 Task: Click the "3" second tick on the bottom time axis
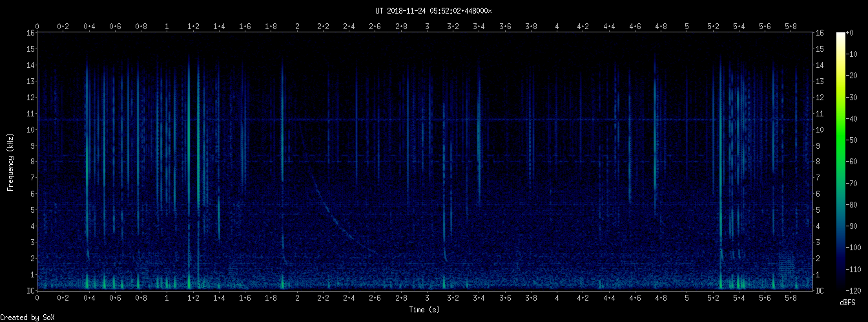pyautogui.click(x=427, y=299)
